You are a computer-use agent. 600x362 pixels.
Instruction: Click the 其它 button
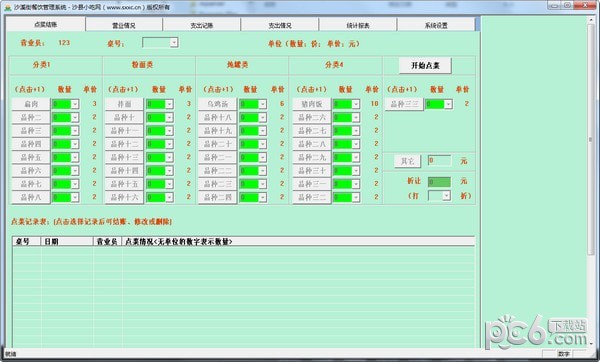(x=408, y=161)
